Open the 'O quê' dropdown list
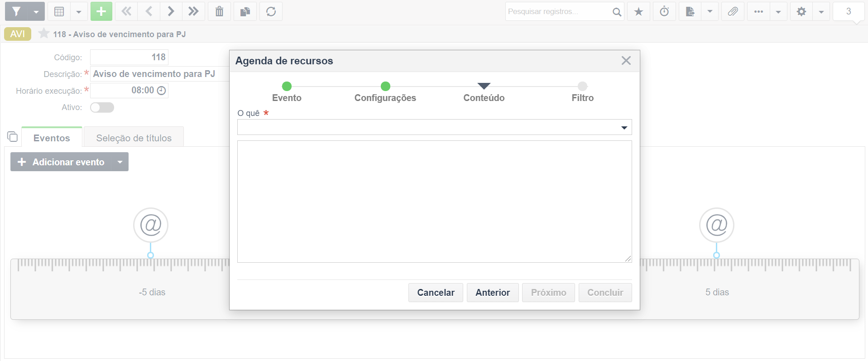 (434, 127)
